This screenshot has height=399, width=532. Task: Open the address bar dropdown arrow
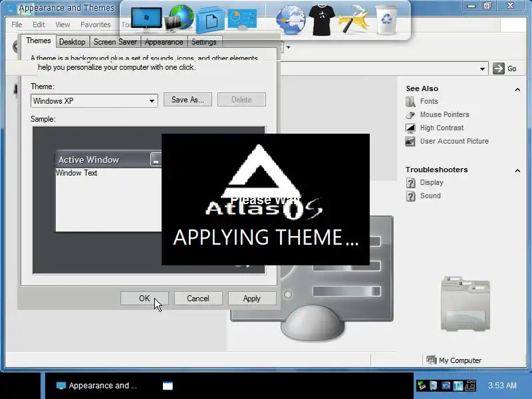click(482, 69)
